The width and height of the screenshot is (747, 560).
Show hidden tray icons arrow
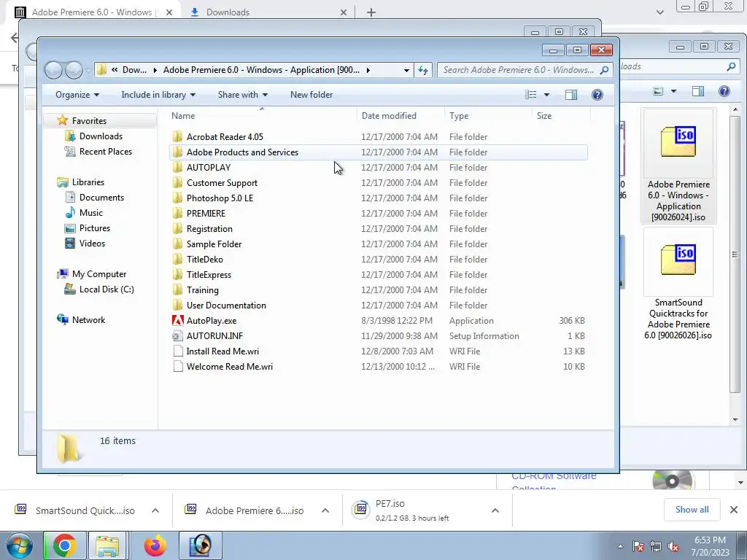pyautogui.click(x=620, y=546)
